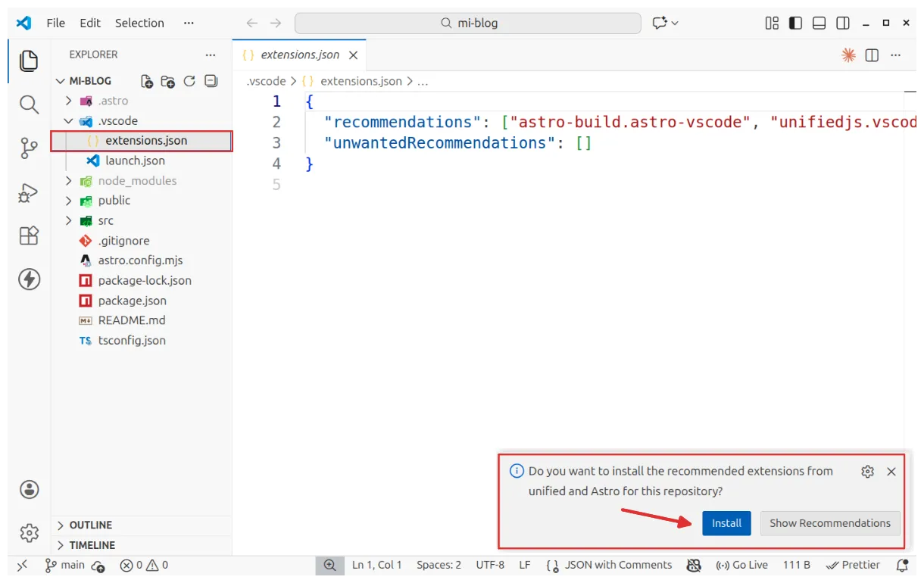Collapse all folders in Explorer
The height and width of the screenshot is (583, 924).
pos(211,81)
